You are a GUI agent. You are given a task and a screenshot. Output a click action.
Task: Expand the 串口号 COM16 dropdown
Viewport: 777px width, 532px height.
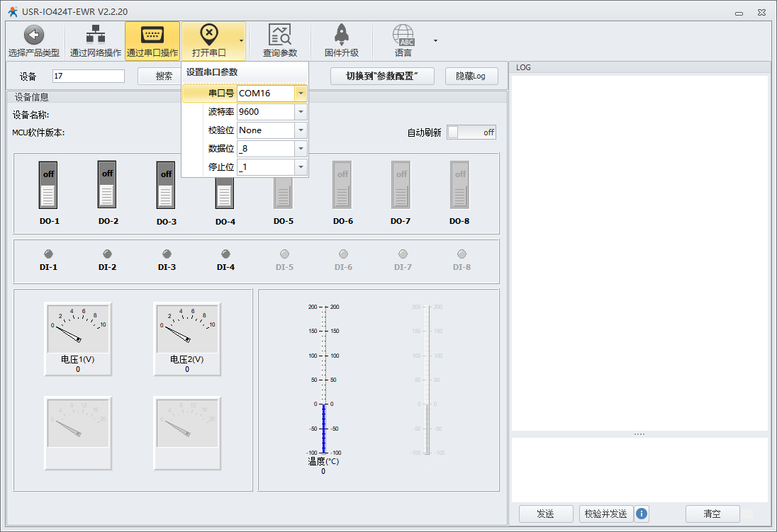[301, 94]
